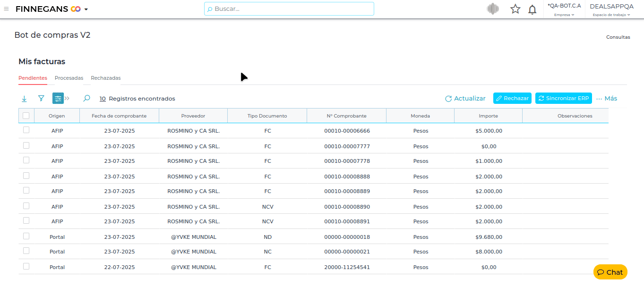Click the Sincronizar ERP button
The width and height of the screenshot is (644, 287).
tap(563, 98)
